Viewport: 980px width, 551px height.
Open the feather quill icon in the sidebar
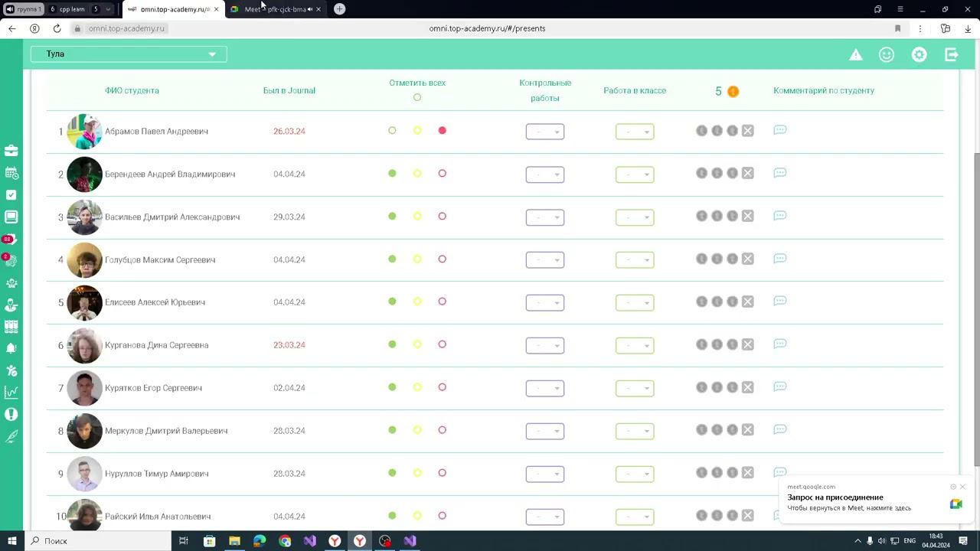coord(11,436)
